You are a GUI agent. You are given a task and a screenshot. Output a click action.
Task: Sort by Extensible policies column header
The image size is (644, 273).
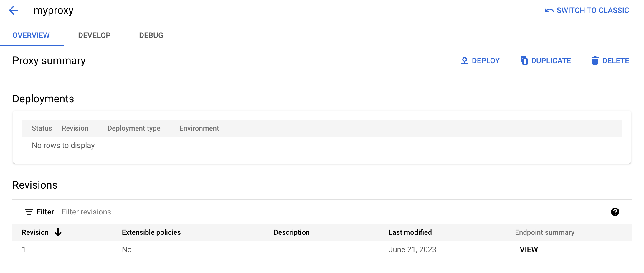pos(151,232)
